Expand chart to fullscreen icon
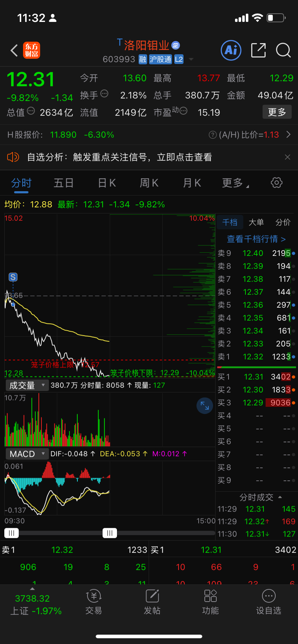Image resolution: width=298 pixels, height=644 pixels. coord(205,406)
